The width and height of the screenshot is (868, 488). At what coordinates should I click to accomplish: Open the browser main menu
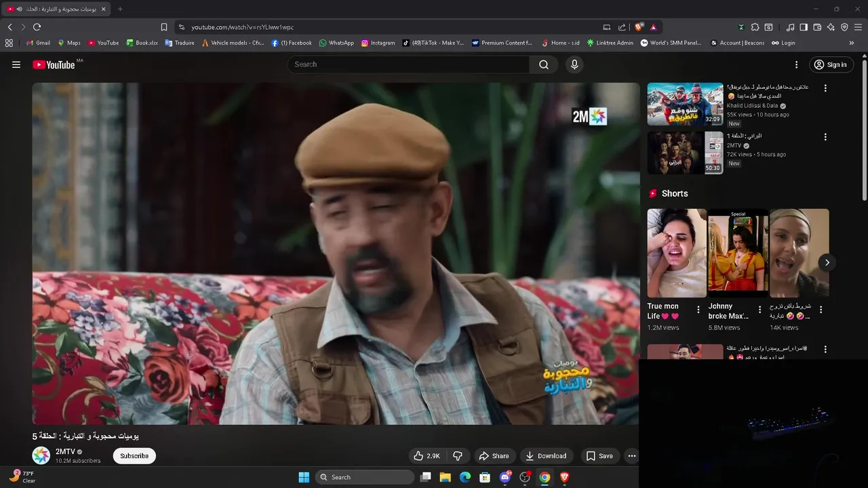click(x=859, y=27)
